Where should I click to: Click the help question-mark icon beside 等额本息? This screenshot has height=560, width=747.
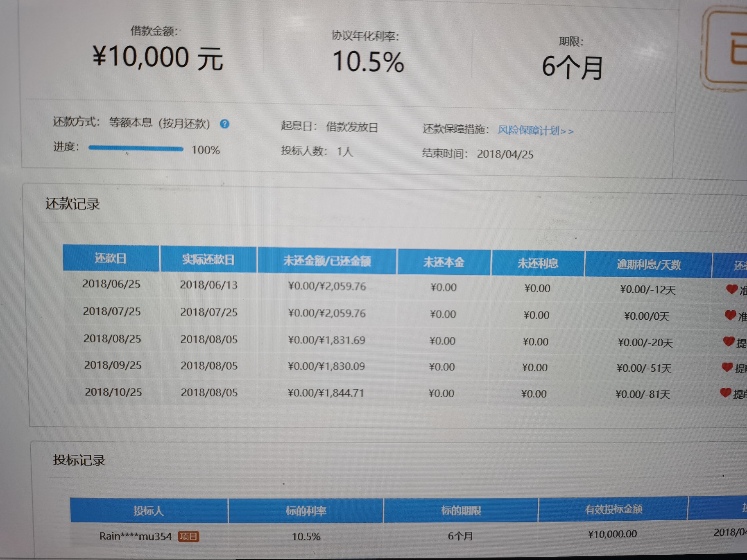pyautogui.click(x=224, y=124)
